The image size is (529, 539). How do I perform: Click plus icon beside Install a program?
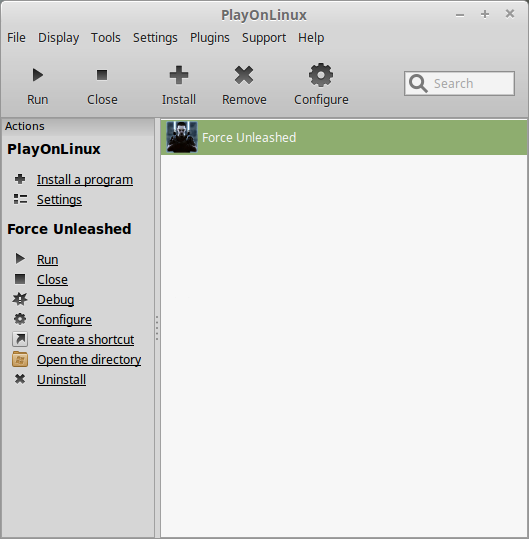[20, 179]
